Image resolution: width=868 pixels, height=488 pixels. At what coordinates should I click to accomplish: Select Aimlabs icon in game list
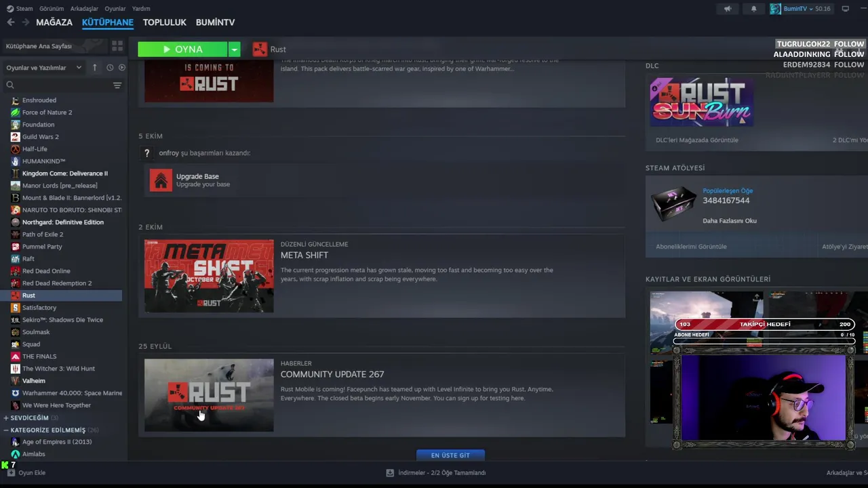15,454
